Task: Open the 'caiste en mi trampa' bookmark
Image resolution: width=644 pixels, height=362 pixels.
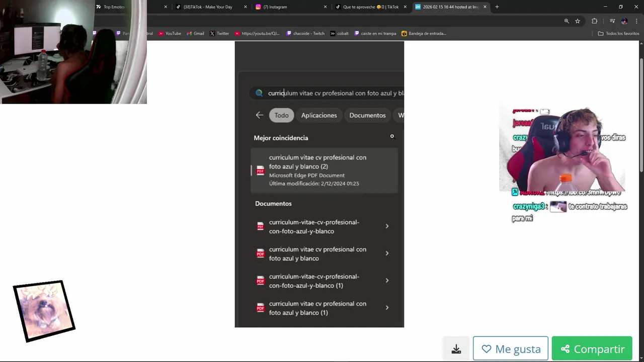Action: (x=375, y=34)
